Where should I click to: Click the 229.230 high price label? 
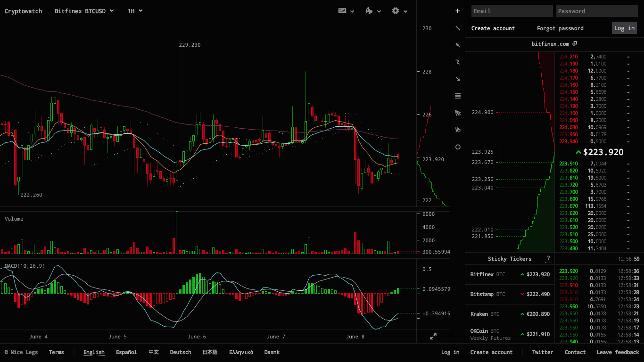tap(190, 45)
